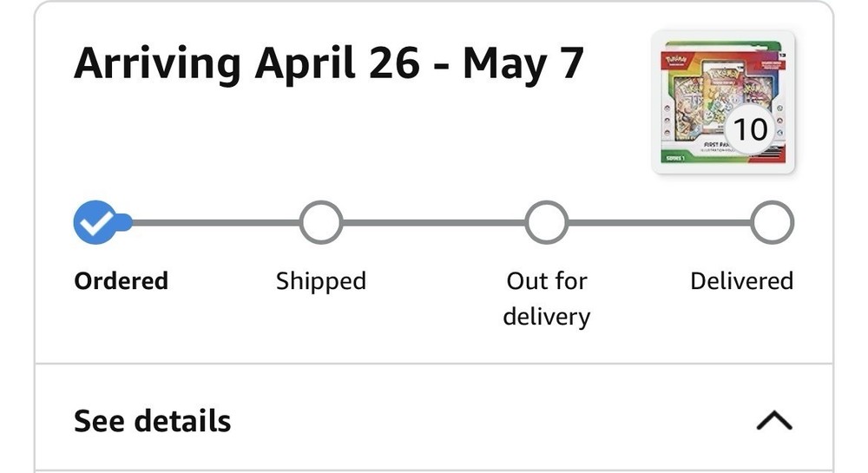Viewport: 868px width, 473px height.
Task: Click the Arriving April 26 - May 7 heading
Action: [329, 63]
